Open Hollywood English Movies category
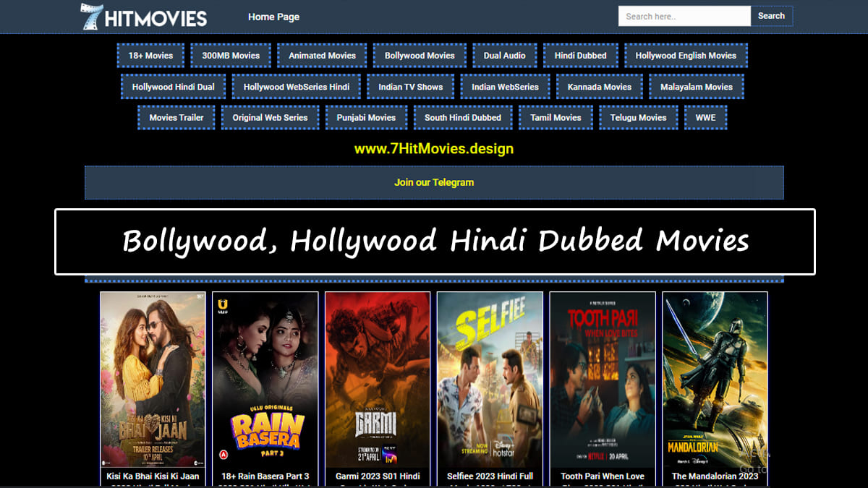 (x=686, y=56)
